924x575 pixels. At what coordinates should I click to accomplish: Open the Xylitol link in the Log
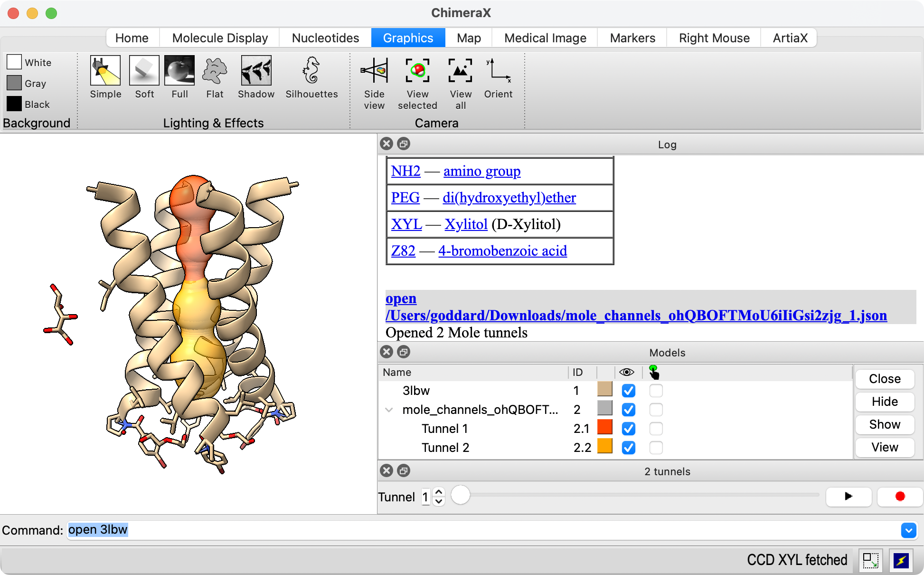pyautogui.click(x=466, y=224)
